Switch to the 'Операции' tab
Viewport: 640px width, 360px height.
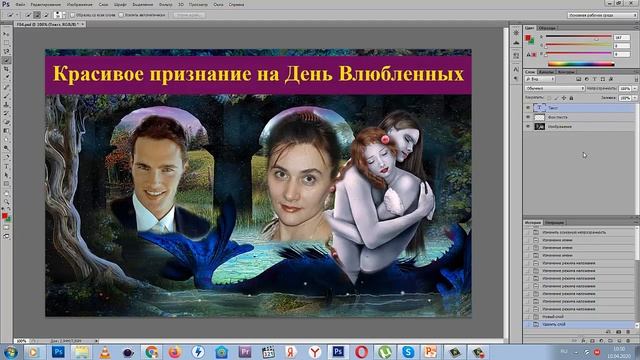(x=554, y=222)
